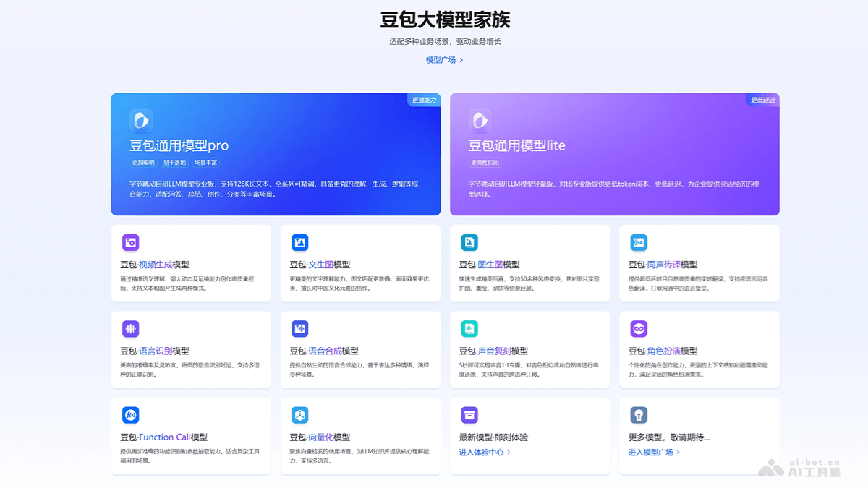The width and height of the screenshot is (868, 488).
Task: Click the 语言识别模型 waveform icon
Action: (x=131, y=328)
